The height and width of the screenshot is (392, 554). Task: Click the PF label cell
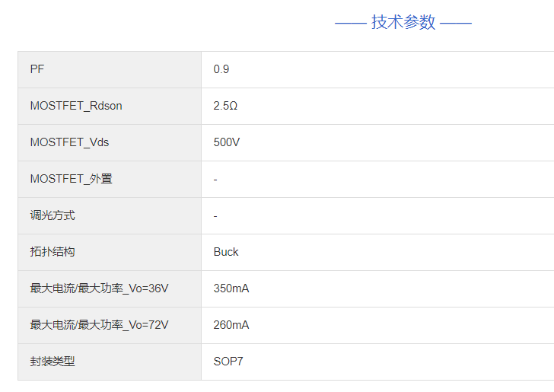pyautogui.click(x=37, y=69)
